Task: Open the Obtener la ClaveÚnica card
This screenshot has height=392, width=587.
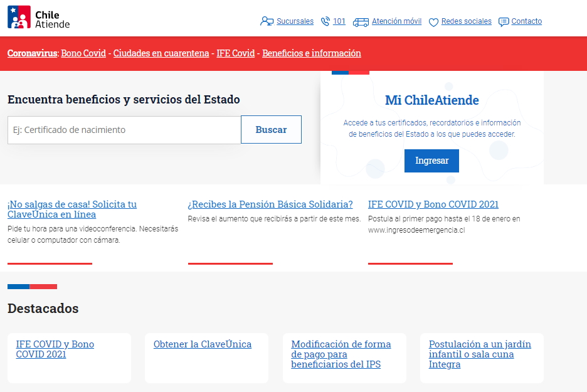Action: [x=203, y=344]
